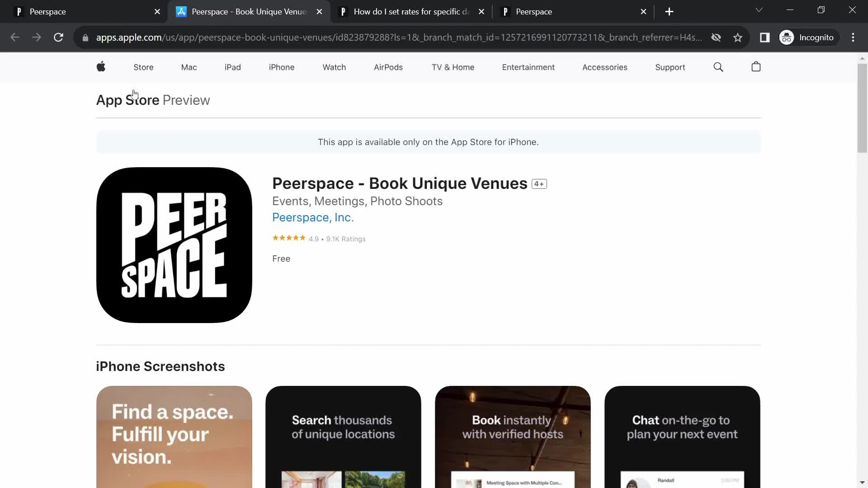This screenshot has height=488, width=868.
Task: Click the reload page icon
Action: [58, 37]
